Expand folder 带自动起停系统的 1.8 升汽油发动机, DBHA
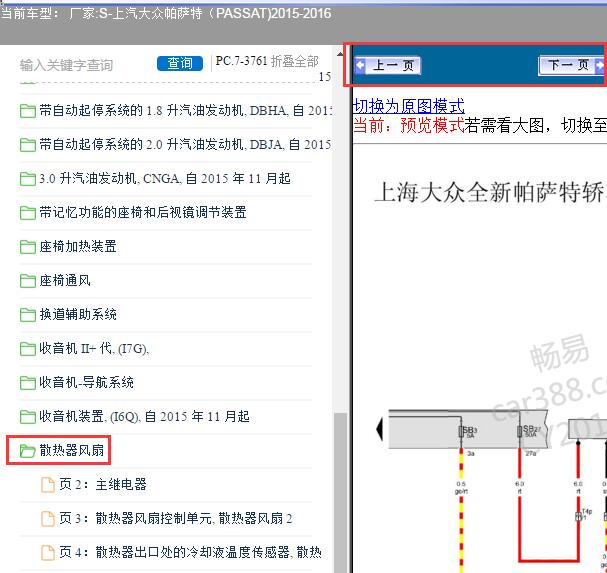607x573 pixels. (x=186, y=111)
